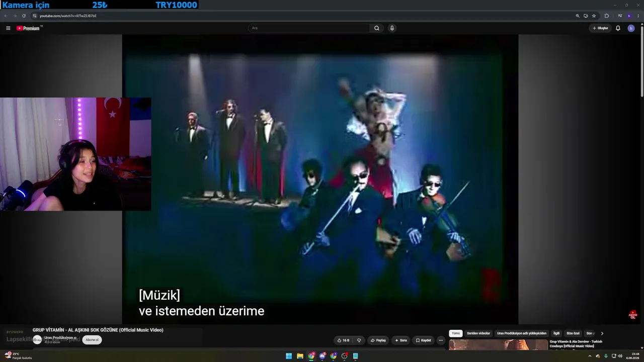Save the video with Kaydet
Viewport: 644px width, 362px height.
tap(423, 340)
